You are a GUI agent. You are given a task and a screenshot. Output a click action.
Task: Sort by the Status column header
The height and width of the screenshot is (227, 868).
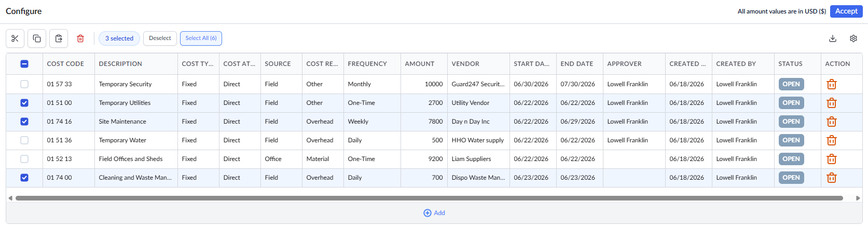pos(797,64)
